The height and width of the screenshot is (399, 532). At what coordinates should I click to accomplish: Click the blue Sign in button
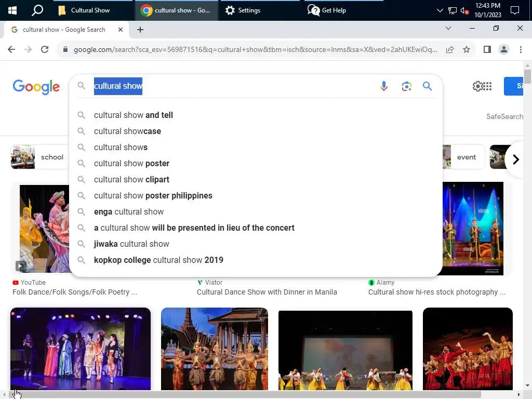click(x=514, y=86)
